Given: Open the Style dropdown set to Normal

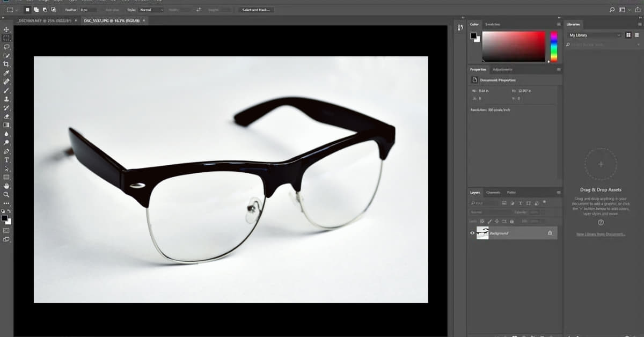Looking at the screenshot, I should point(151,10).
